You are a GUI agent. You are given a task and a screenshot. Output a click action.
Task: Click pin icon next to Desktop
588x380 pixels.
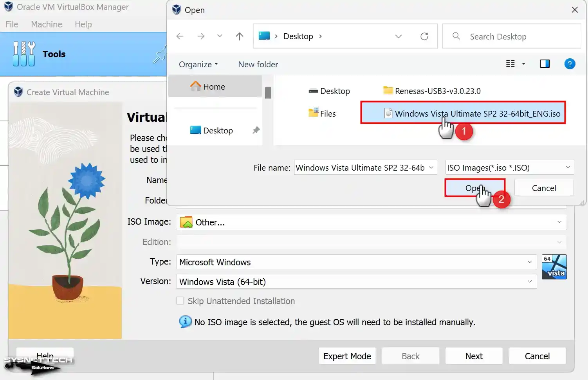256,130
